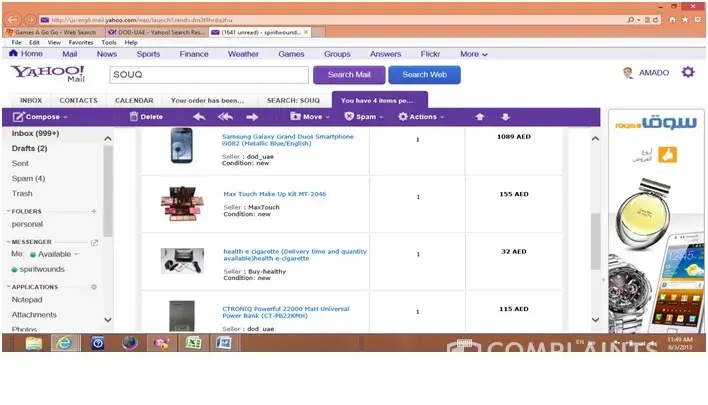Click the search magnifier in address bar

tap(631, 20)
